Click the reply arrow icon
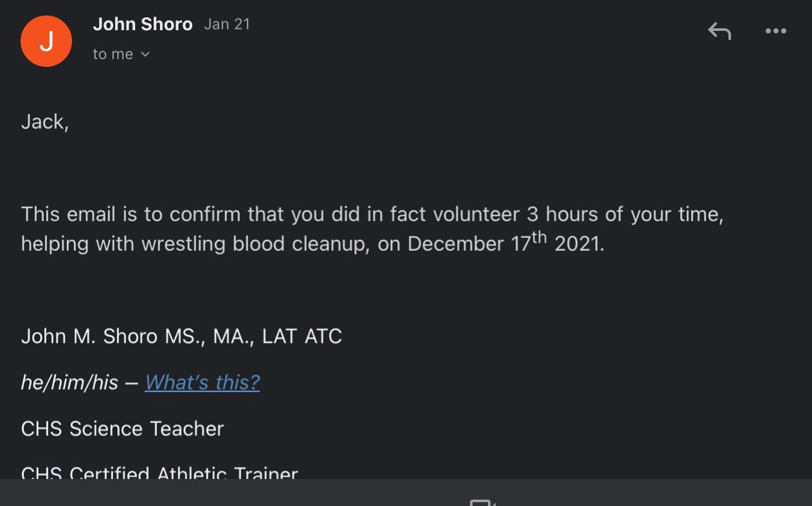 [x=719, y=31]
